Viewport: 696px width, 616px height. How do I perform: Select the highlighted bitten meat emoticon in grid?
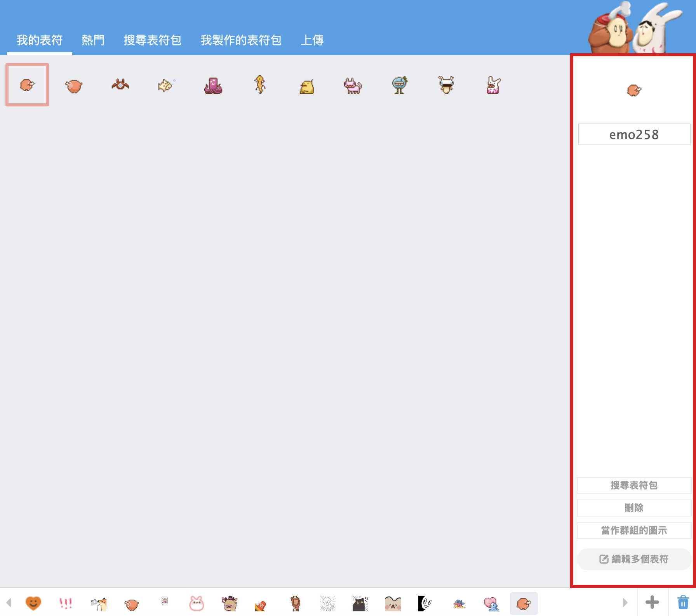point(27,85)
